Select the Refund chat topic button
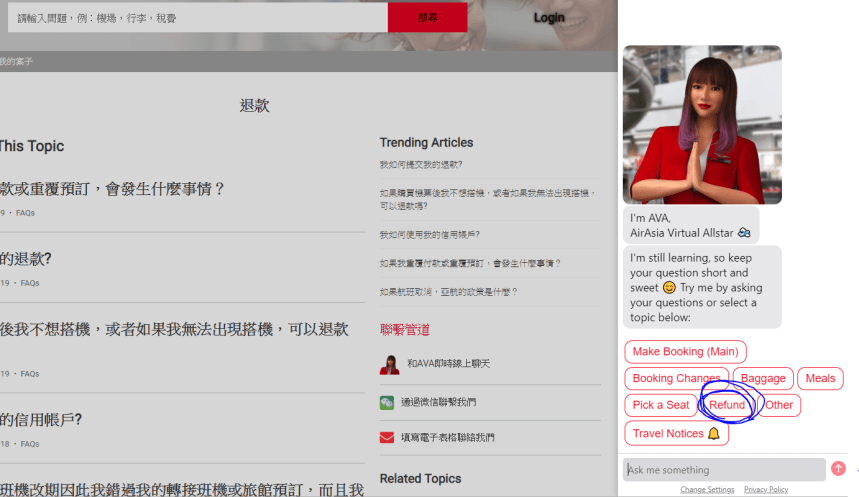859x497 pixels. point(727,405)
